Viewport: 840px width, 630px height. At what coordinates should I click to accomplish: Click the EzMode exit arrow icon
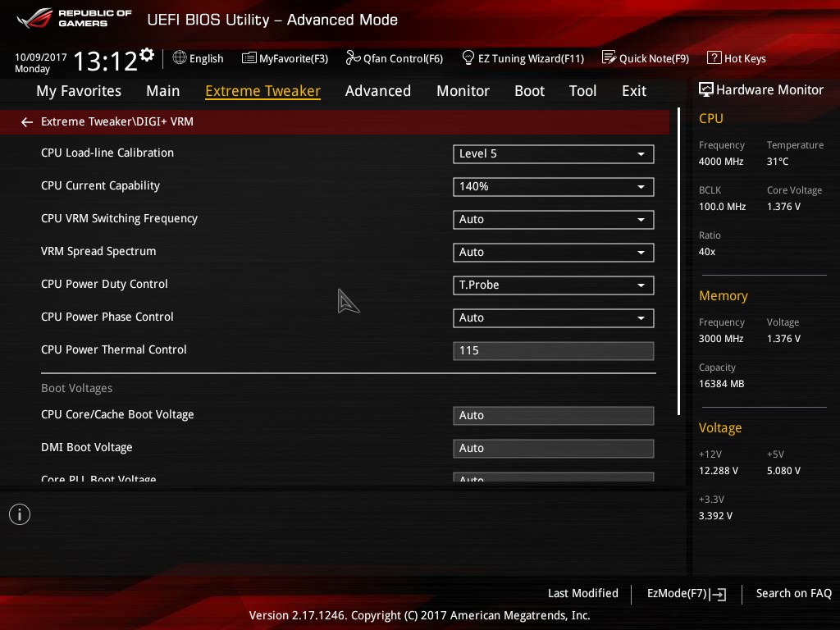(x=719, y=594)
